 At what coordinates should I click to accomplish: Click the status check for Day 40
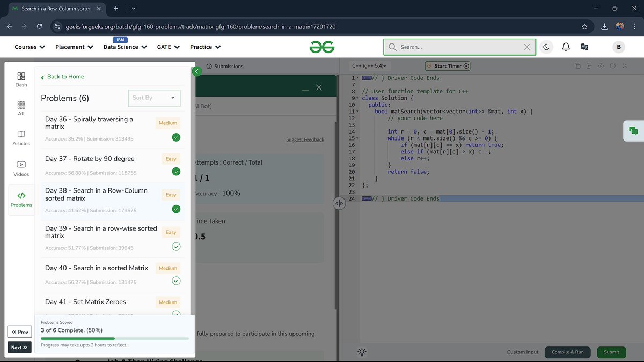(x=176, y=280)
